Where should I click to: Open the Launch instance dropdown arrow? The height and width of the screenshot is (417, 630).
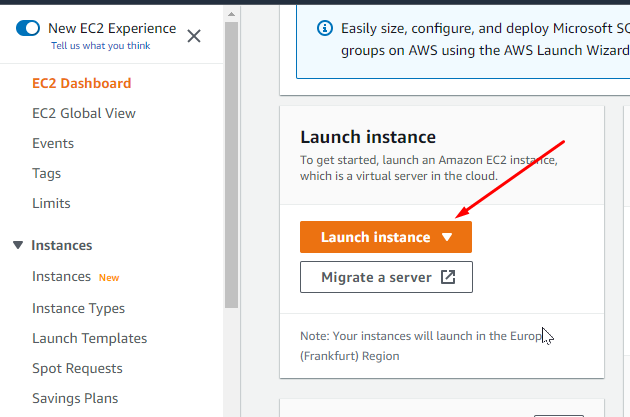pyautogui.click(x=447, y=237)
